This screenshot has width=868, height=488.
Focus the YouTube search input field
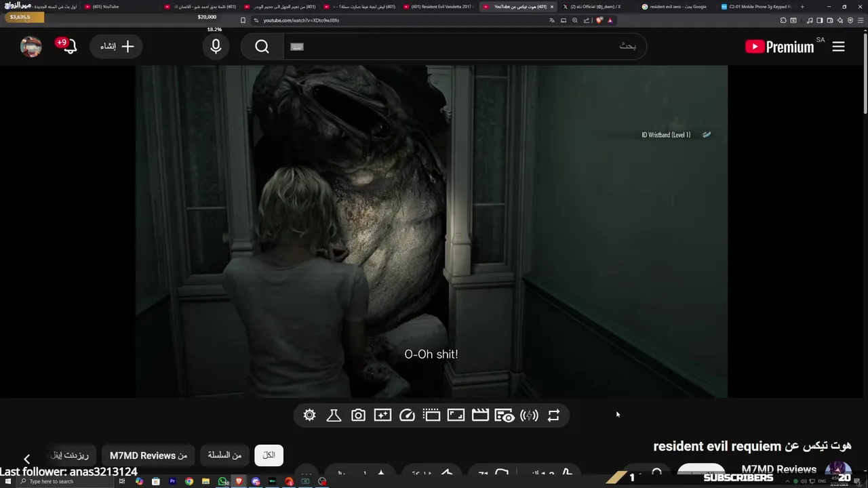[465, 46]
